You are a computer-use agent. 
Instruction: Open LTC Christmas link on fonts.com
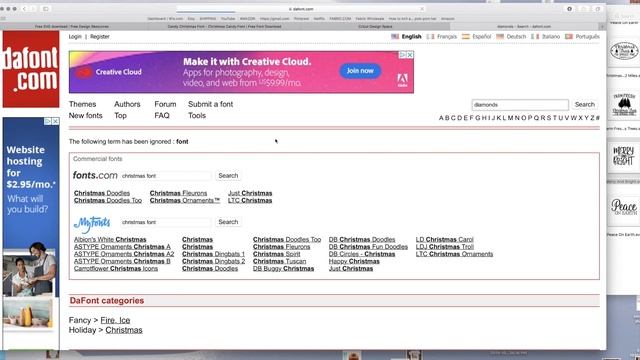point(250,200)
